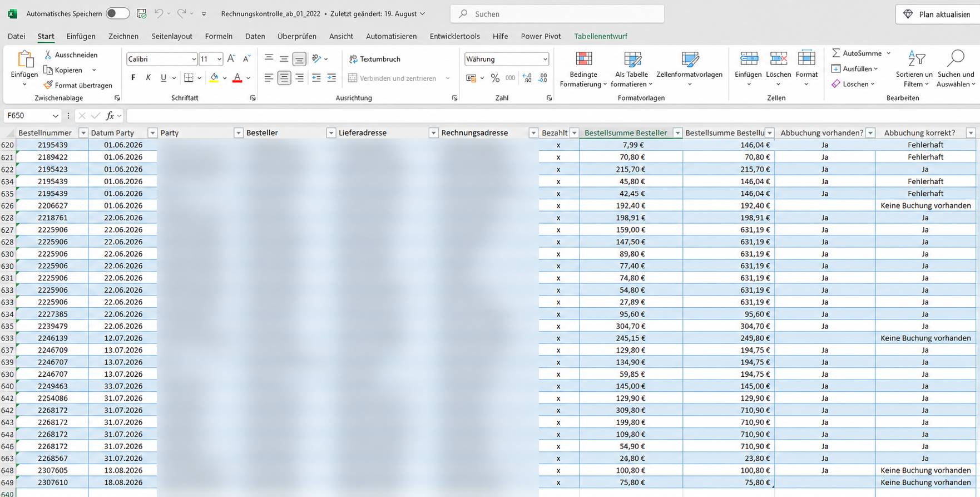Click percent style icon
This screenshot has height=497, width=980.
(495, 78)
